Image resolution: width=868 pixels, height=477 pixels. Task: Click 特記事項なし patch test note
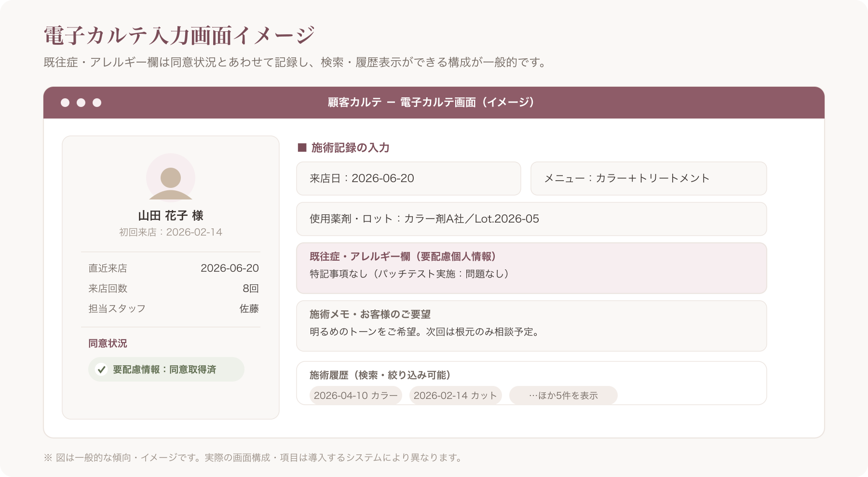tap(409, 274)
